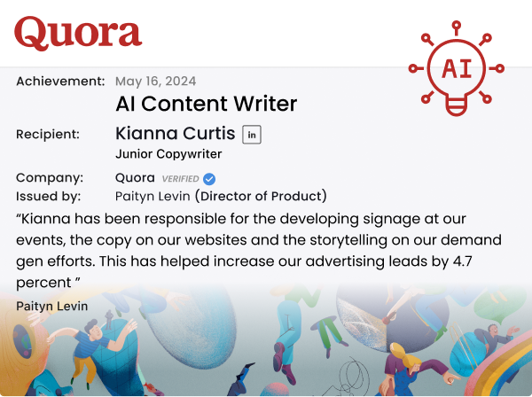Viewport: 532px width, 397px height.
Task: Click the red Quora logo
Action: [78, 33]
